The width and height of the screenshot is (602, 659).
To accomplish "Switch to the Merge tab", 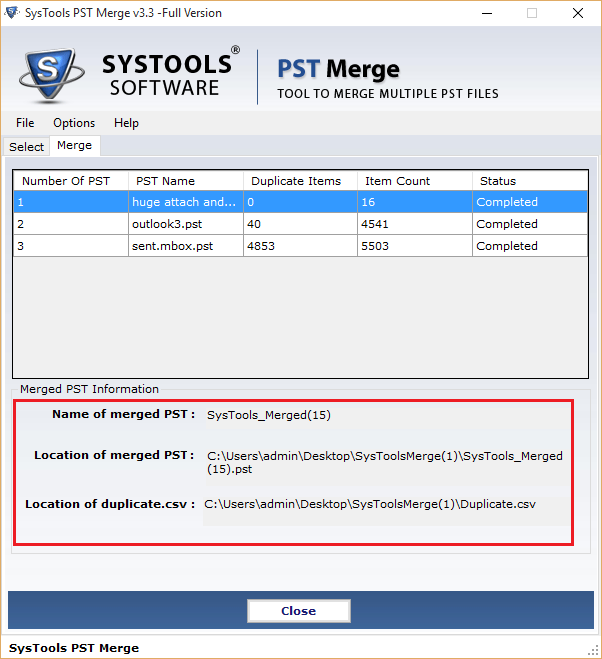I will click(x=74, y=145).
